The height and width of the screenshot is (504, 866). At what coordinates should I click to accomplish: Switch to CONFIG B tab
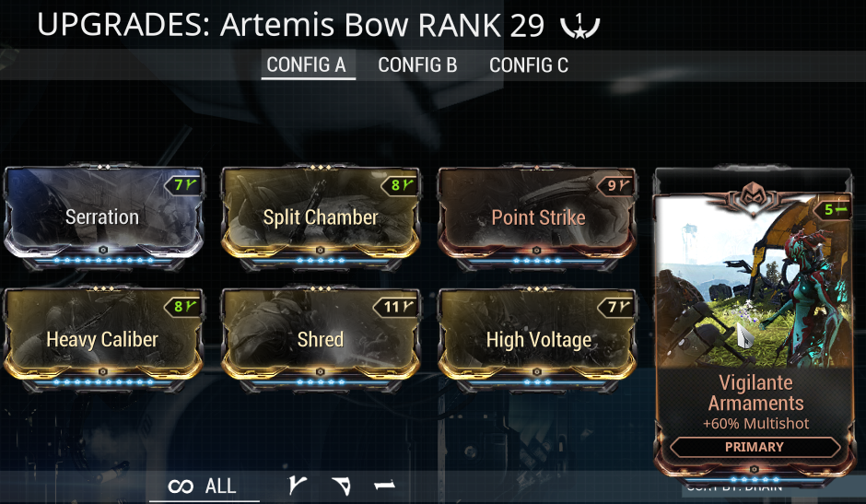click(x=417, y=65)
